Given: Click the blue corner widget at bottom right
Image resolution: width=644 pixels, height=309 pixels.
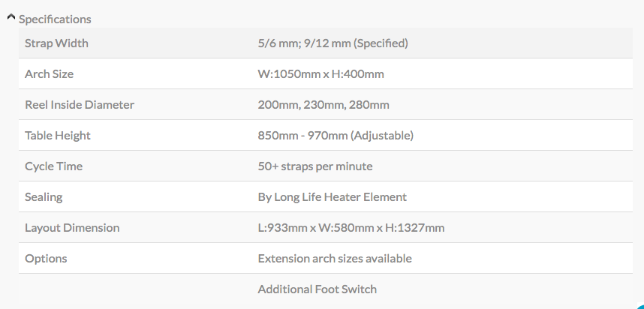Looking at the screenshot, I should [640, 306].
